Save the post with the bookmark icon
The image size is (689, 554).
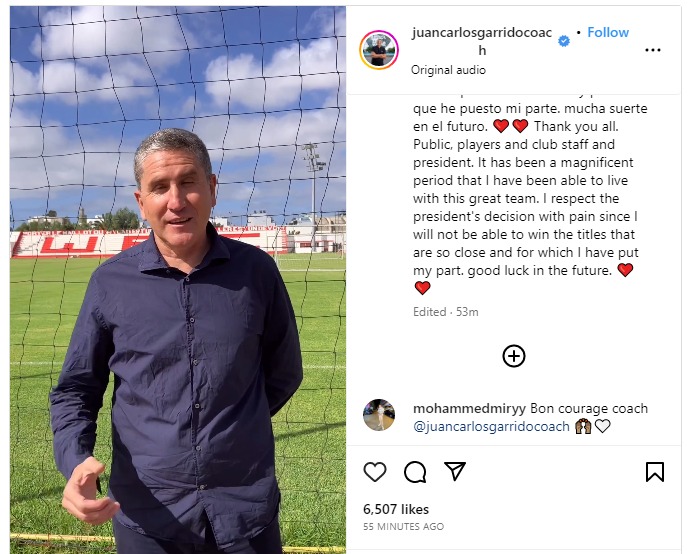coord(655,472)
